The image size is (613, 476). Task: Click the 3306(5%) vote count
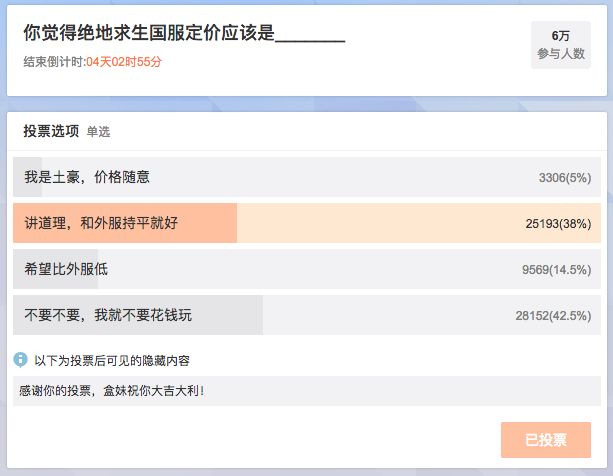click(x=565, y=178)
